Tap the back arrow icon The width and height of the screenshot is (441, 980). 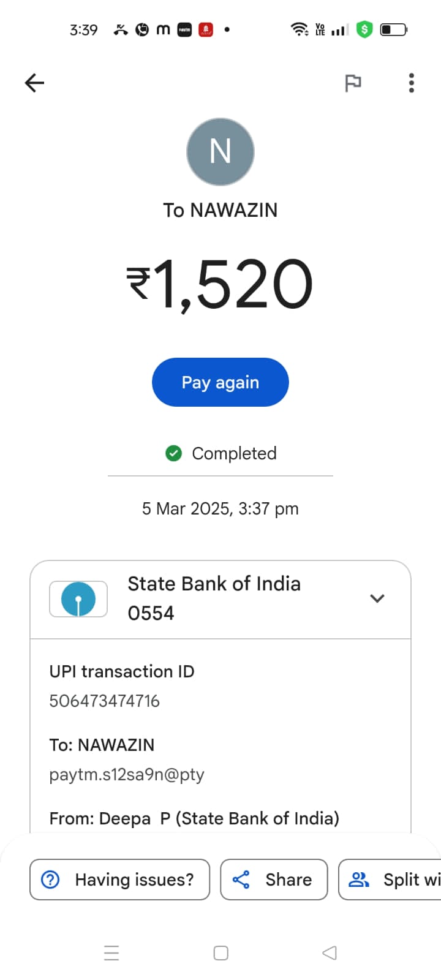(x=35, y=83)
